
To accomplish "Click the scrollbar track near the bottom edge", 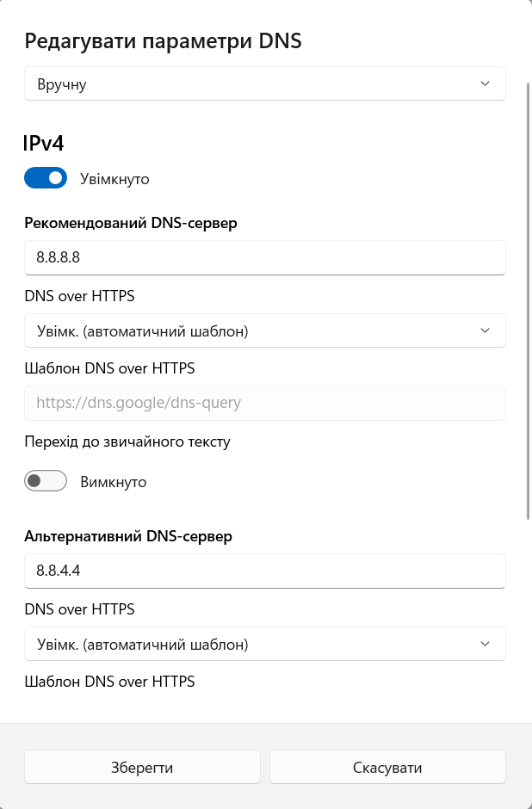I will click(x=527, y=689).
